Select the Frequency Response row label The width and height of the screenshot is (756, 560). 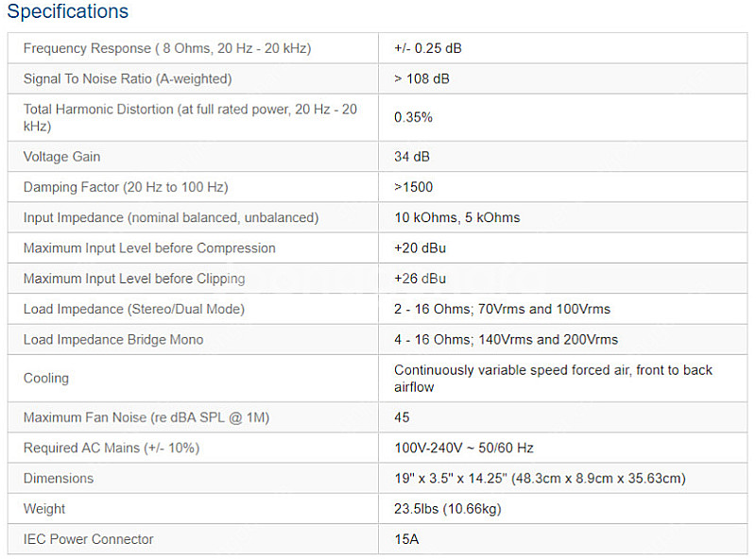point(167,49)
